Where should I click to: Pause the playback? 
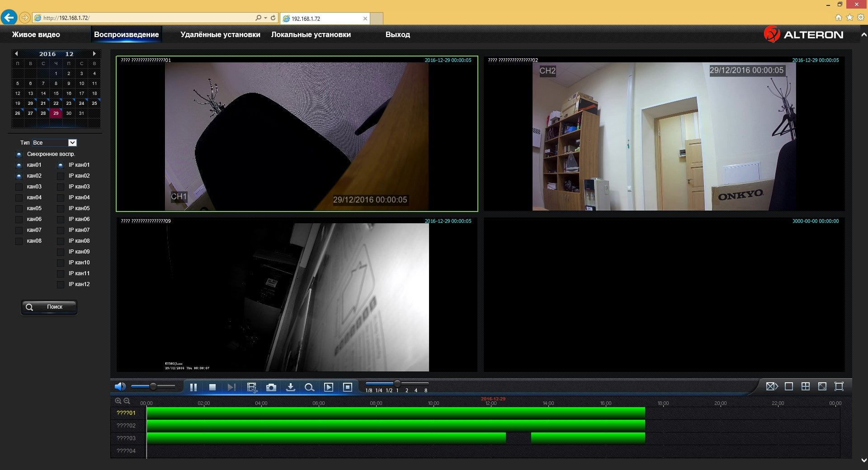tap(193, 387)
